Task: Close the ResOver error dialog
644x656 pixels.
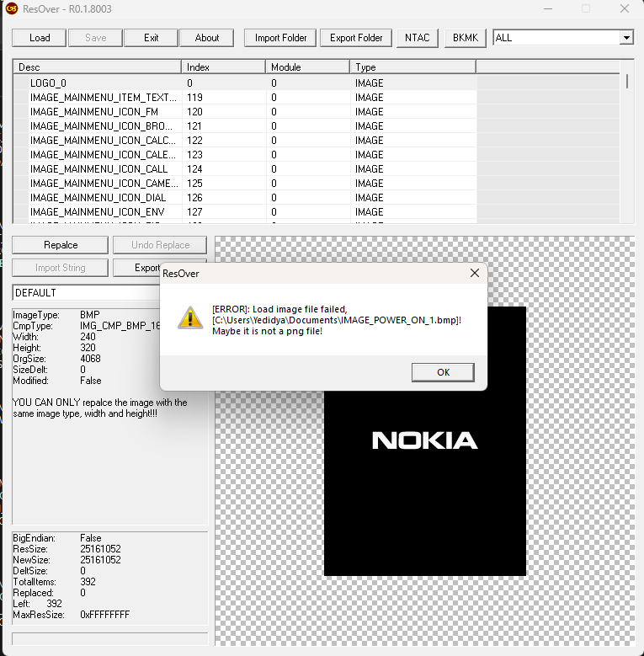Action: point(474,273)
